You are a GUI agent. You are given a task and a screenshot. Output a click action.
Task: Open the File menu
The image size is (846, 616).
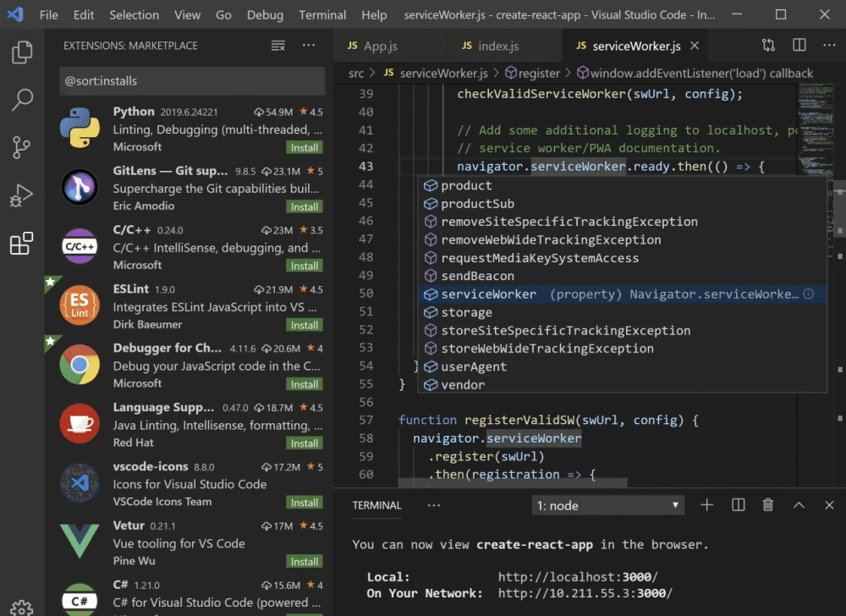(48, 15)
